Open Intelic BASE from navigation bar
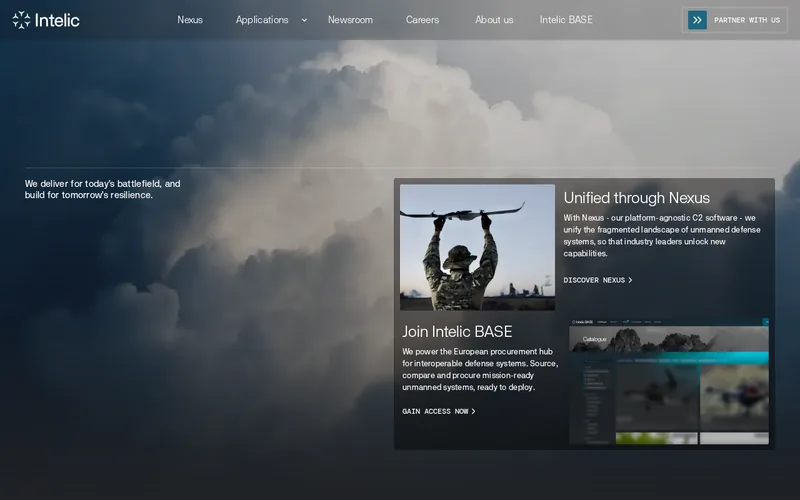The height and width of the screenshot is (500, 800). coord(566,20)
